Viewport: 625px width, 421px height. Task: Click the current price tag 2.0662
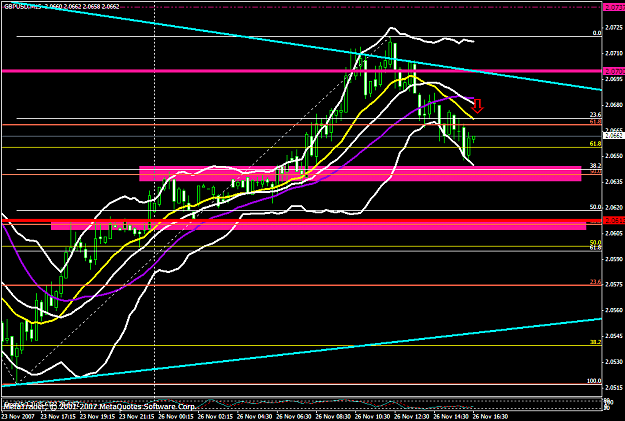click(x=614, y=136)
